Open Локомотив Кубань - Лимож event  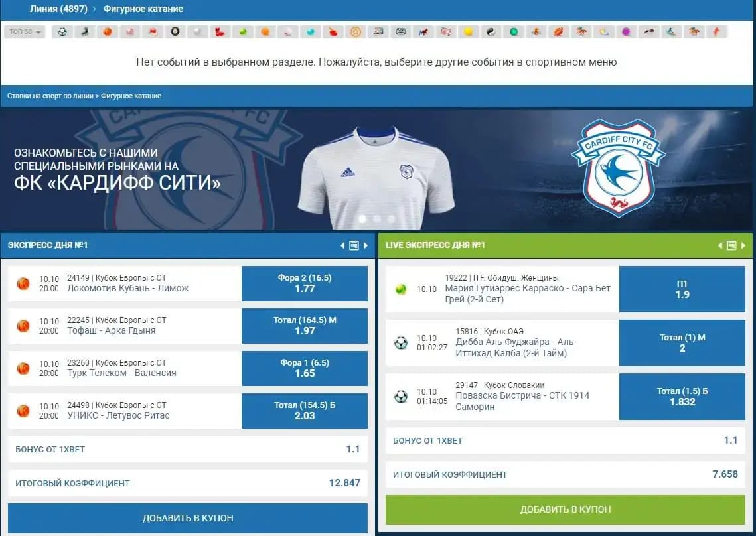(x=127, y=289)
